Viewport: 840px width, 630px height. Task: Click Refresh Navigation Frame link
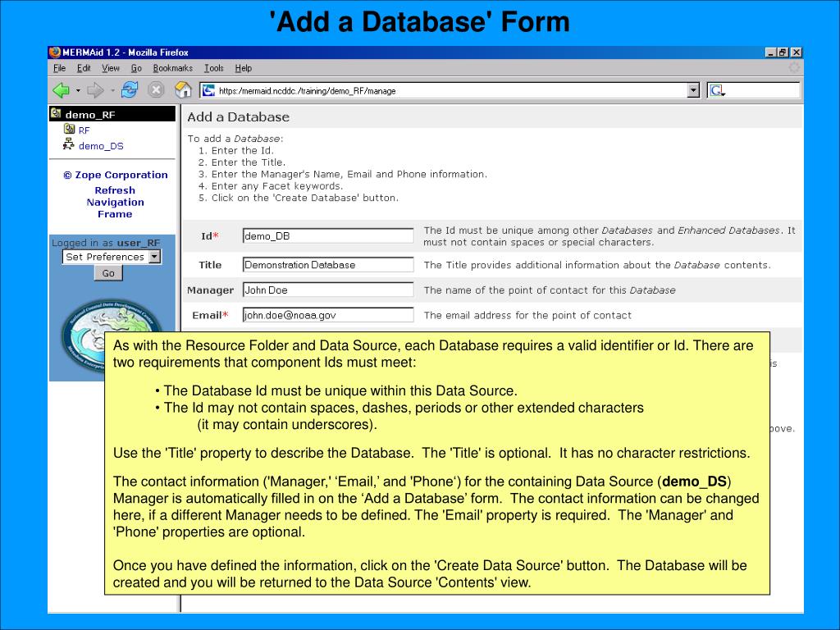[115, 202]
